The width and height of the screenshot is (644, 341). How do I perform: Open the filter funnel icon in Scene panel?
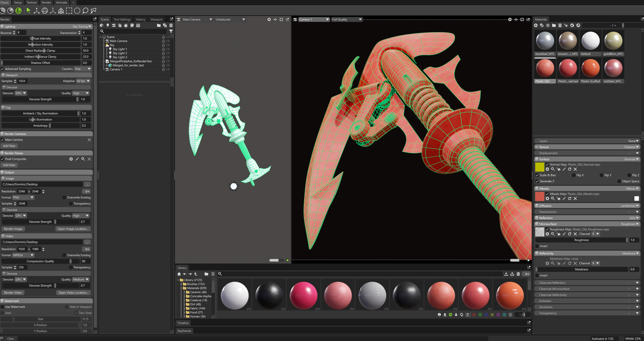171,31
